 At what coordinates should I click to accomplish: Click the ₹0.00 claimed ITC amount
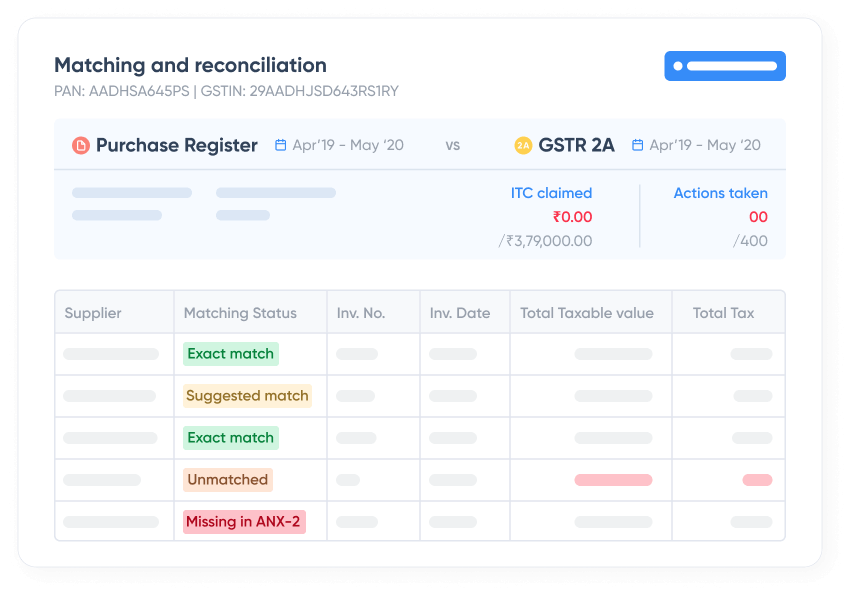point(573,216)
